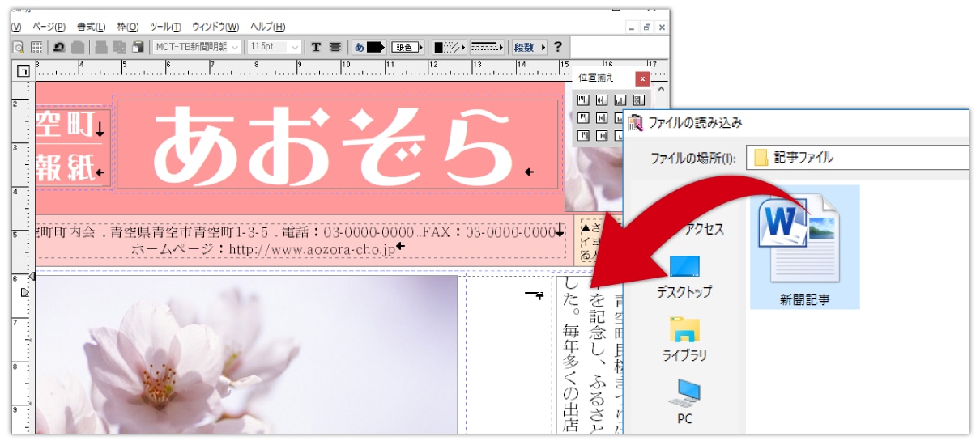
Task: Click the 報紙 text frame in the header
Action: pos(70,169)
